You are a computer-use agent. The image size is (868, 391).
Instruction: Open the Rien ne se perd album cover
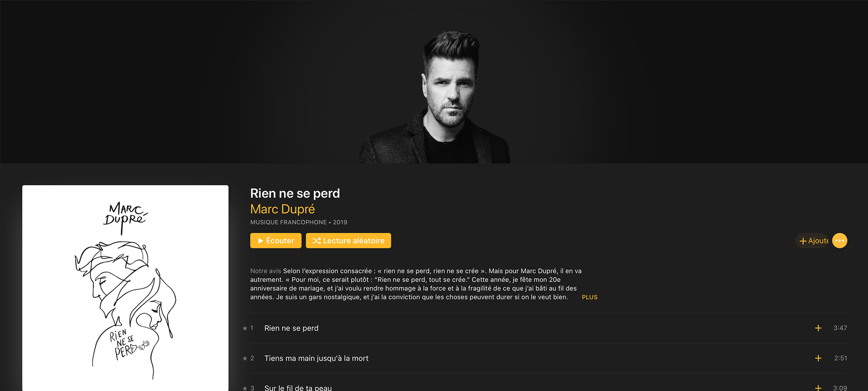point(125,288)
